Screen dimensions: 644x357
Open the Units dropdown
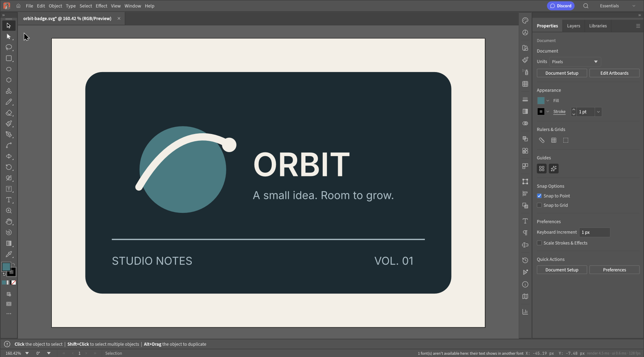pos(575,62)
